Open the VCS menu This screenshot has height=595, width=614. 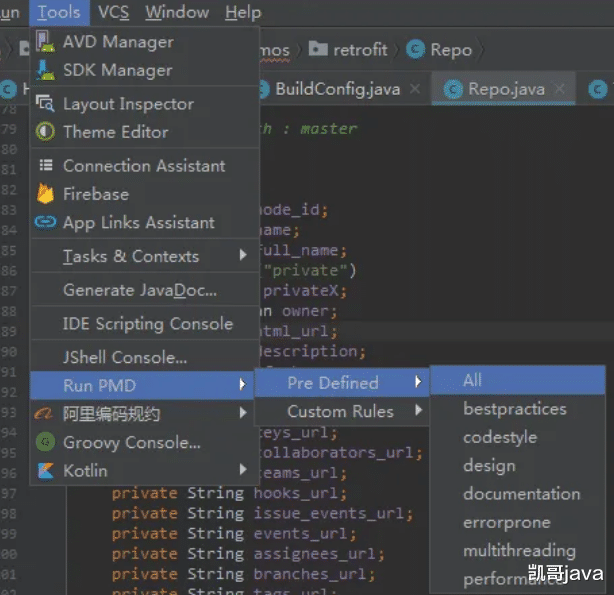point(113,12)
